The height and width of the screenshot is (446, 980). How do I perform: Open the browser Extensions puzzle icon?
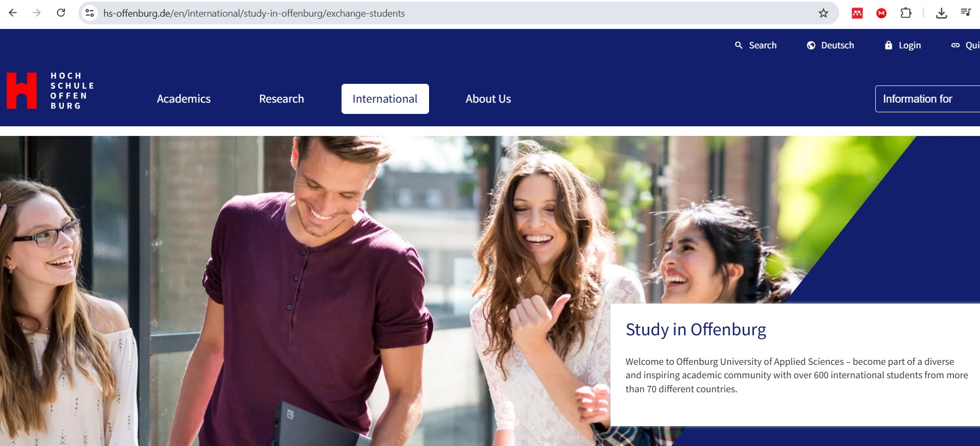click(x=906, y=13)
